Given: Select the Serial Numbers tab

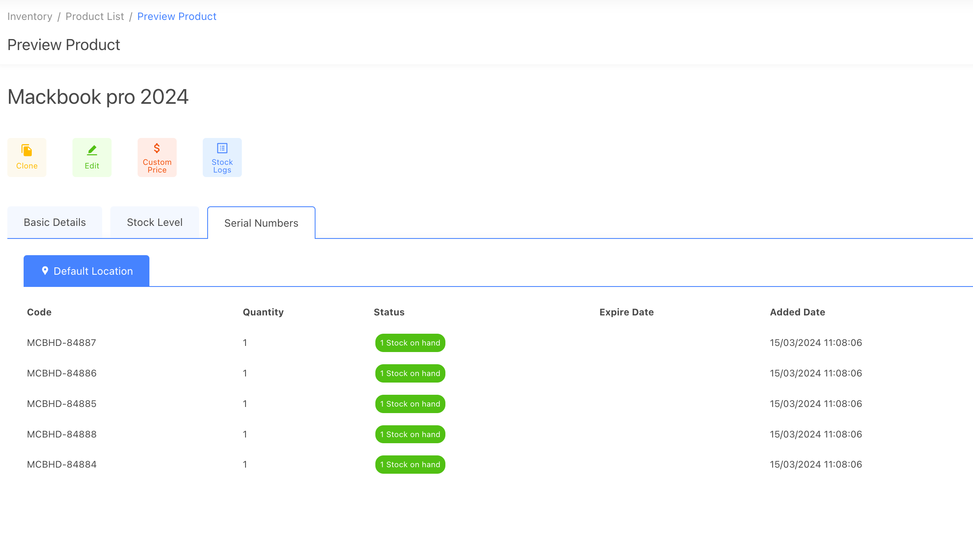Looking at the screenshot, I should click(261, 223).
